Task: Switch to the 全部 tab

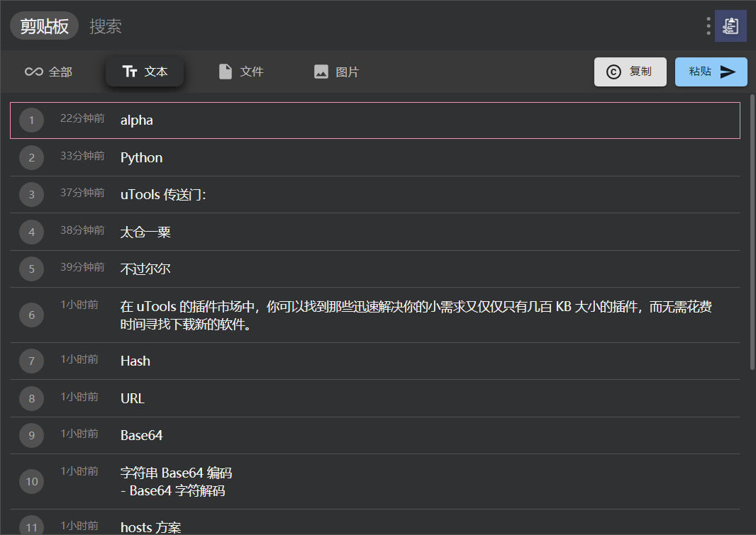Action: point(48,72)
